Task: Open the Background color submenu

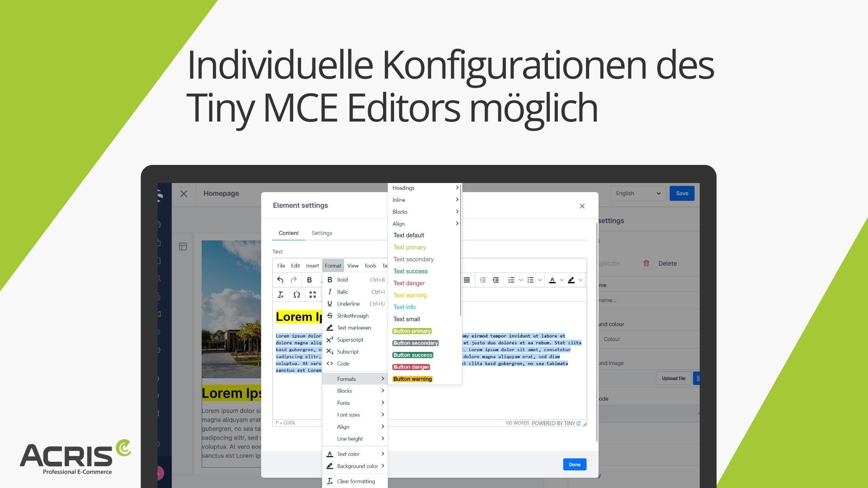Action: coord(355,466)
